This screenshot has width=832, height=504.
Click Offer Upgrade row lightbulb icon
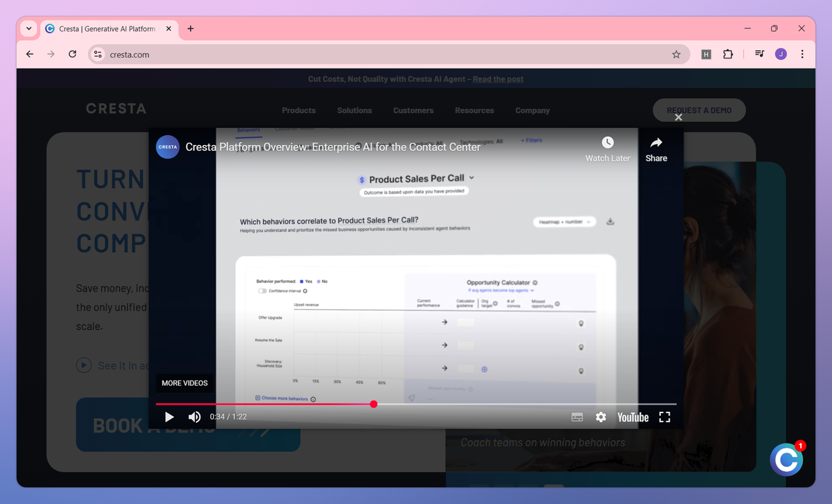[x=581, y=323]
